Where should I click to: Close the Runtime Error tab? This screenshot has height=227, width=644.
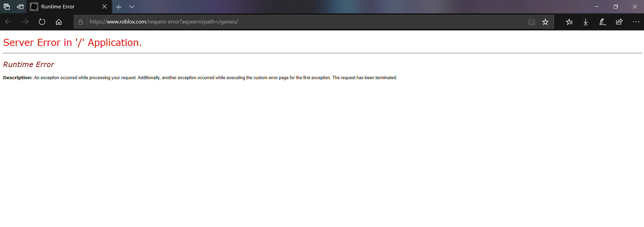(104, 7)
